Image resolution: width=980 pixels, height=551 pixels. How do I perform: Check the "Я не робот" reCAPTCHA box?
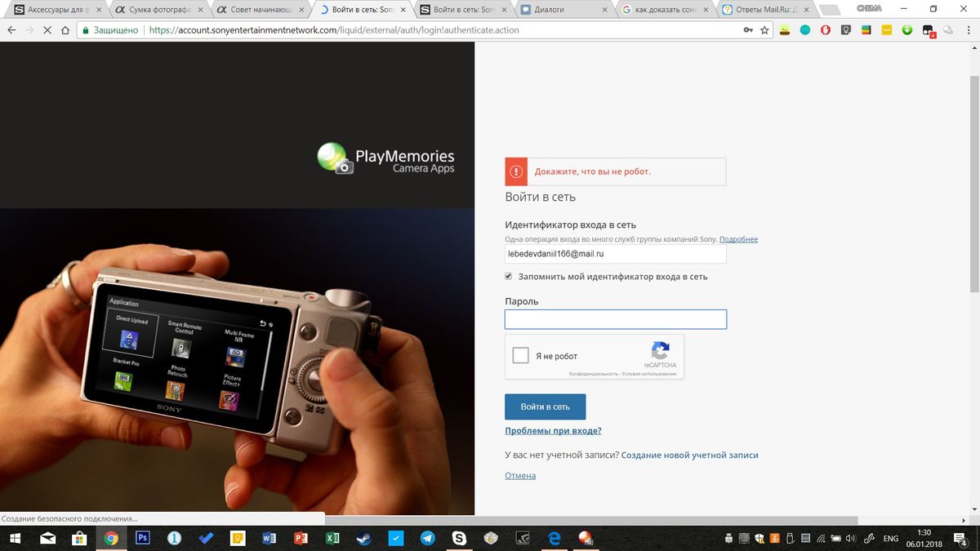tap(520, 356)
